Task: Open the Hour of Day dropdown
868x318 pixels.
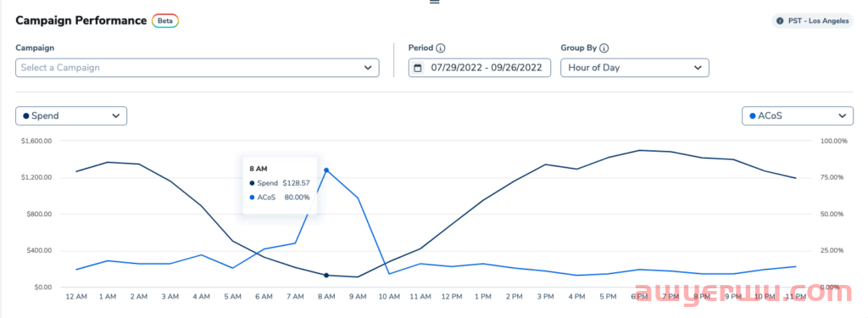Action: (x=634, y=68)
